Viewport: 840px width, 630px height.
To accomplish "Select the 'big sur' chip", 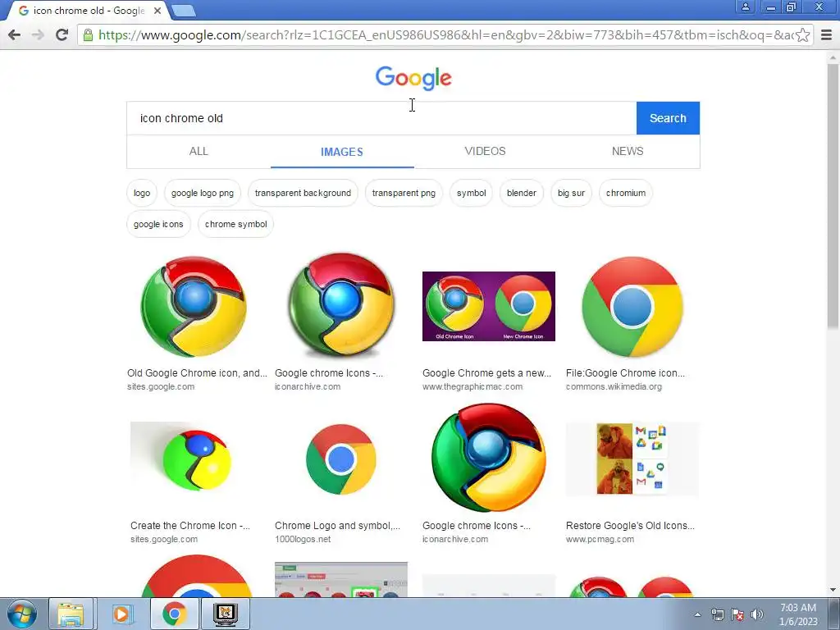I will [x=571, y=193].
